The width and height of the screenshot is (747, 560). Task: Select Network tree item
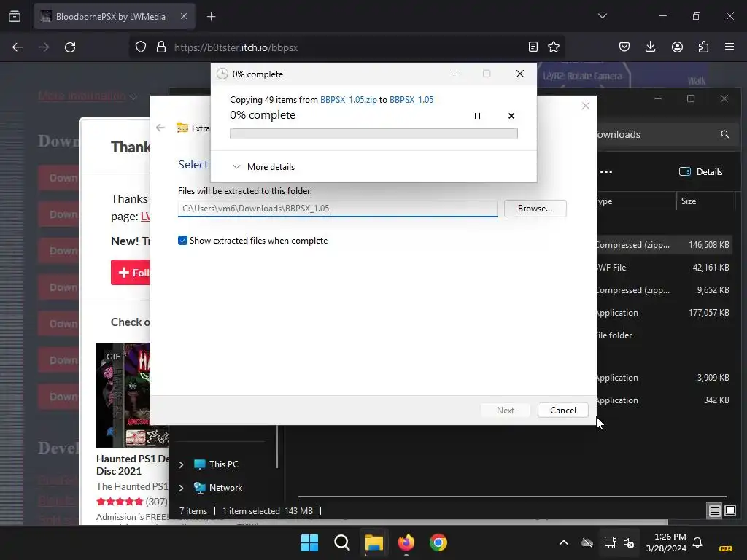[x=218, y=488]
